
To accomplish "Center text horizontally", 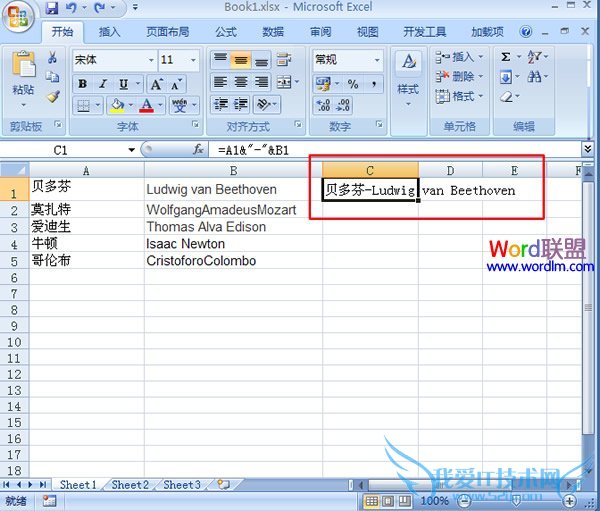I will click(241, 82).
